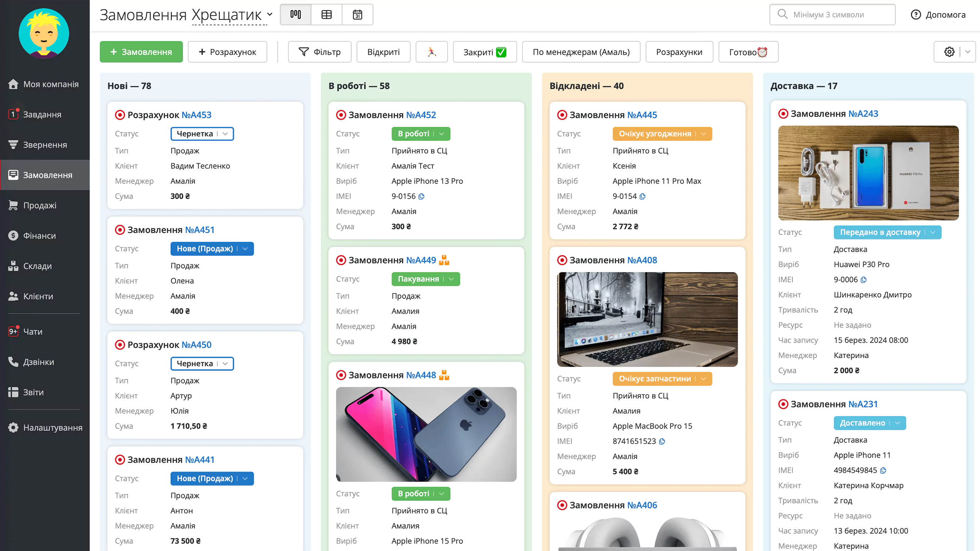
Task: Open order link №A406
Action: click(x=642, y=505)
